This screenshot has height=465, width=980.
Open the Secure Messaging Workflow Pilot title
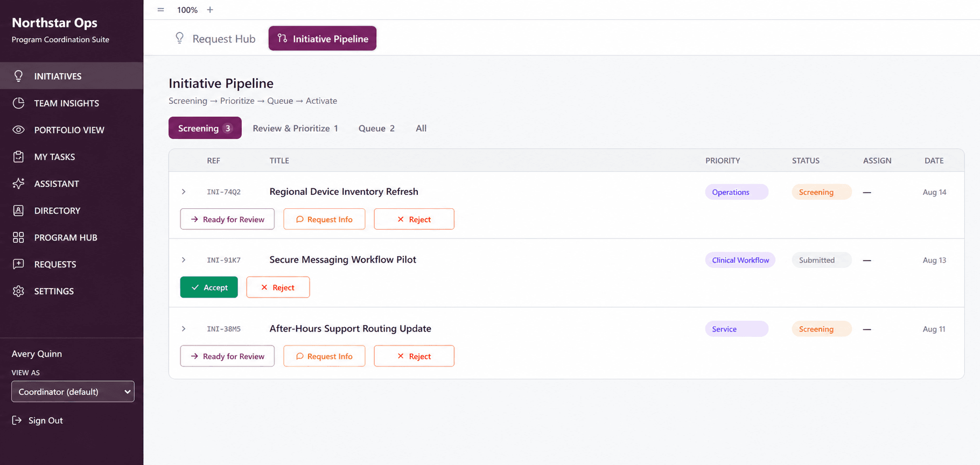[x=342, y=259]
